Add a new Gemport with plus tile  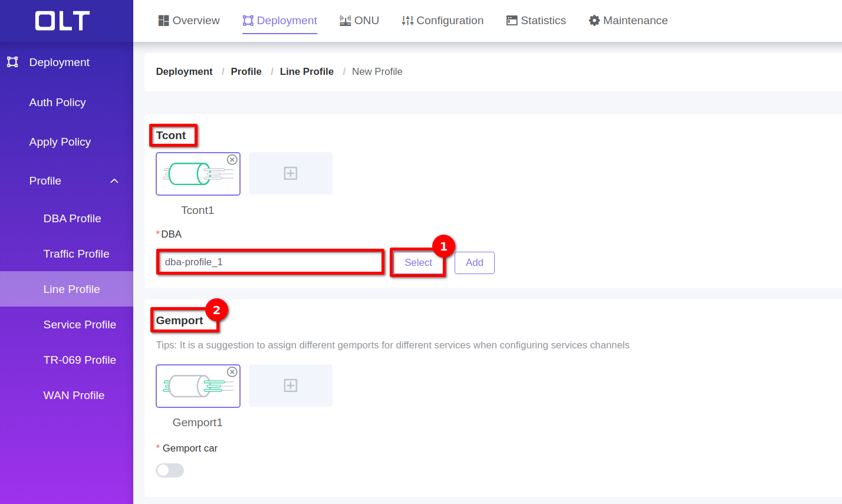[290, 386]
